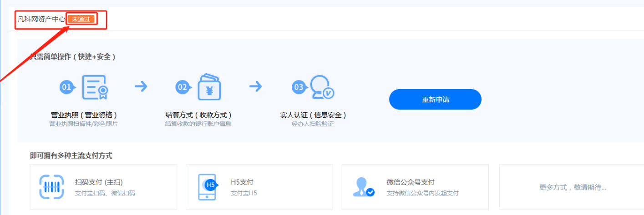
Task: Click 营业执照扫描件/彩色照片 description
Action: [x=83, y=124]
